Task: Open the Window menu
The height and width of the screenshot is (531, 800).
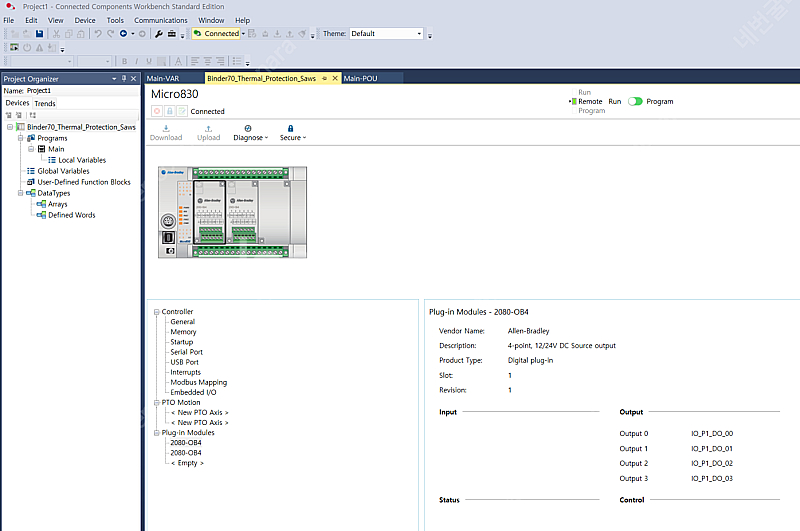Action: tap(211, 20)
